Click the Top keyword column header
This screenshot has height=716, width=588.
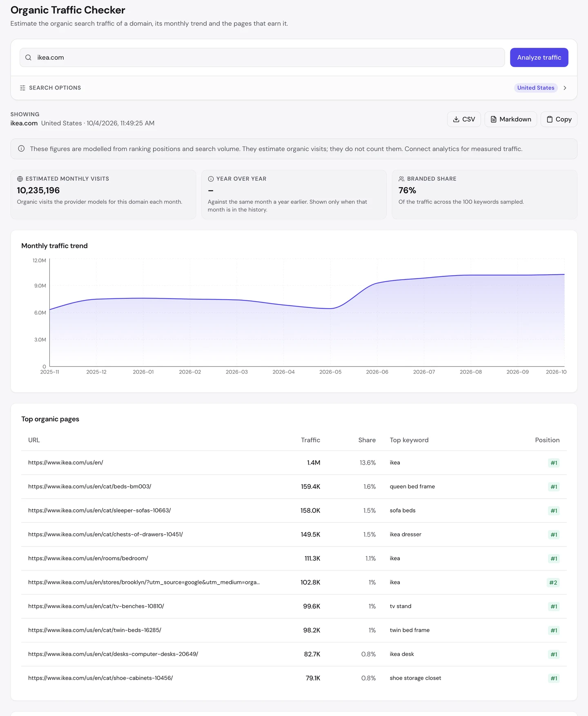pyautogui.click(x=409, y=440)
